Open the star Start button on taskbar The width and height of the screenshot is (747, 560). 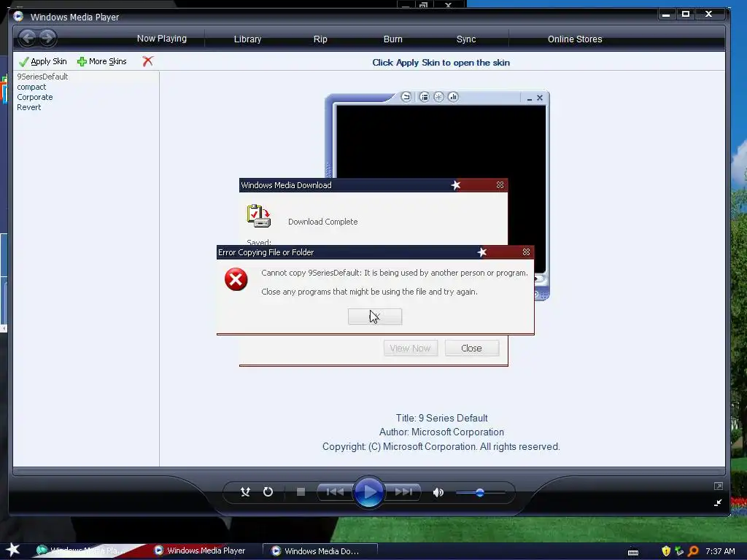point(13,550)
